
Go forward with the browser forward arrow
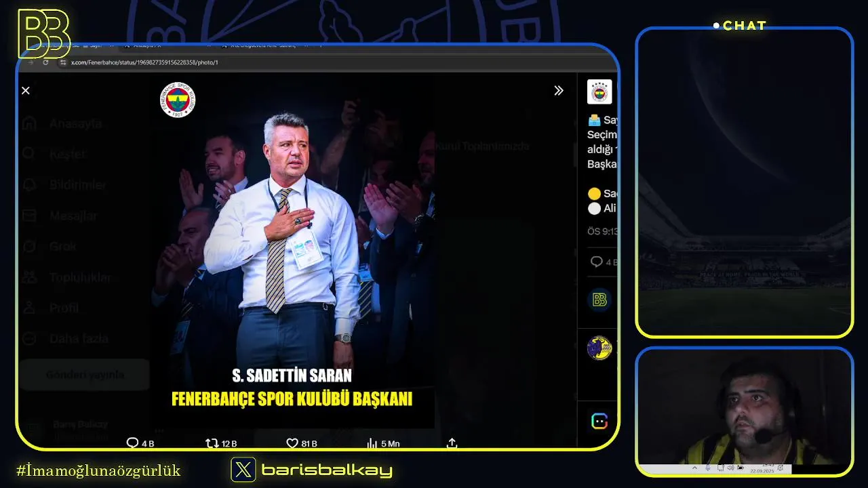tap(32, 62)
